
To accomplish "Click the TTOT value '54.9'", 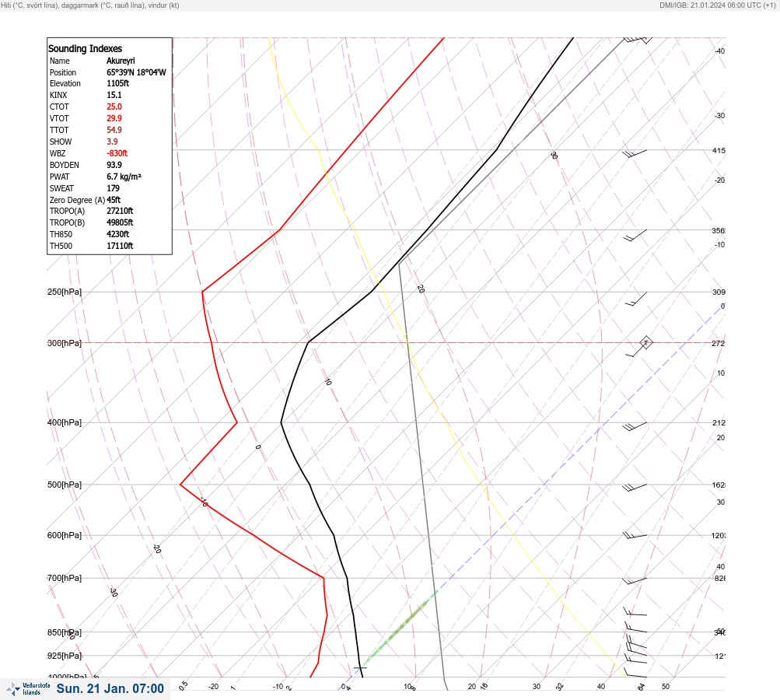I will click(114, 130).
